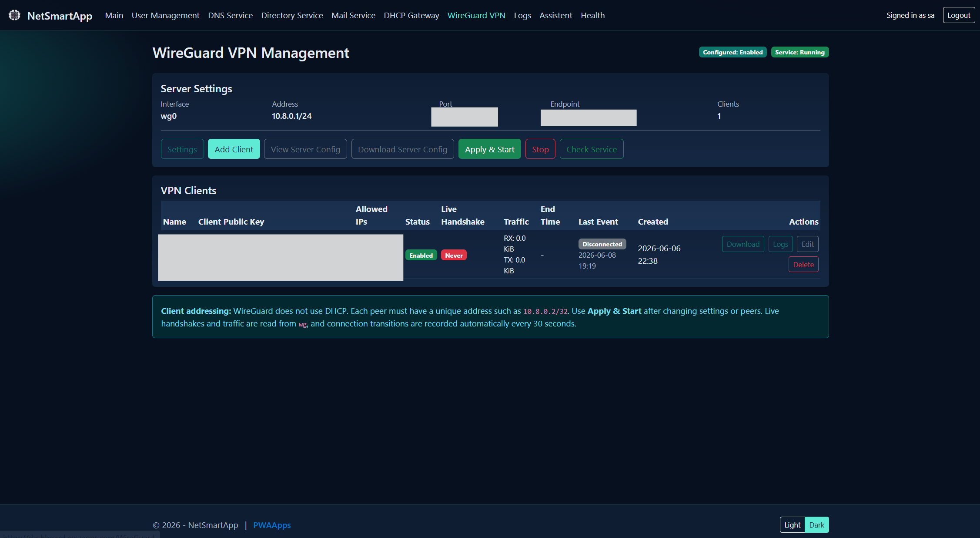Click the Last Event column header

(598, 222)
